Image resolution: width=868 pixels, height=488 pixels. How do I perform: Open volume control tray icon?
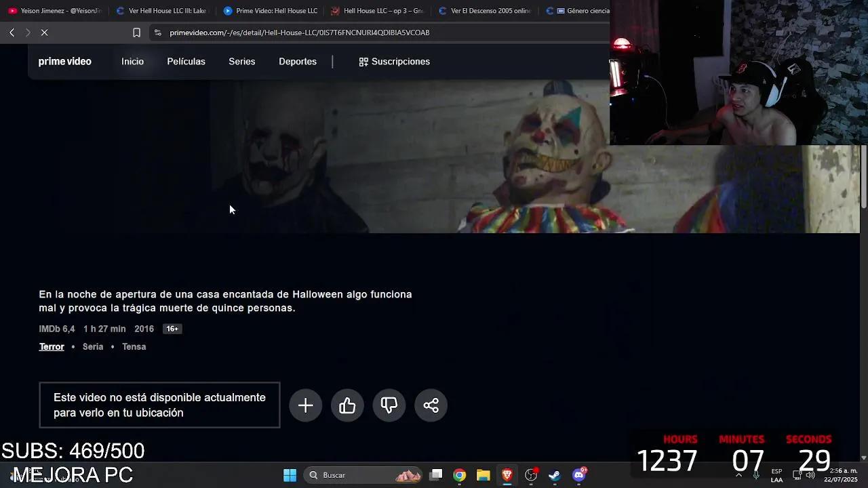(810, 475)
